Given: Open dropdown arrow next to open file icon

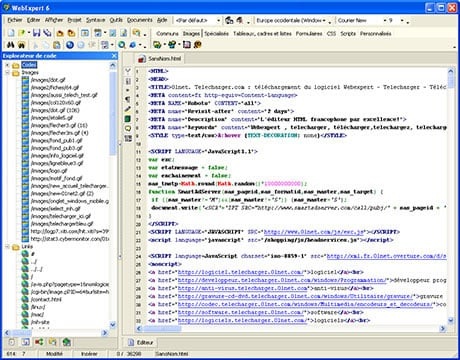Looking at the screenshot, I should pos(29,33).
